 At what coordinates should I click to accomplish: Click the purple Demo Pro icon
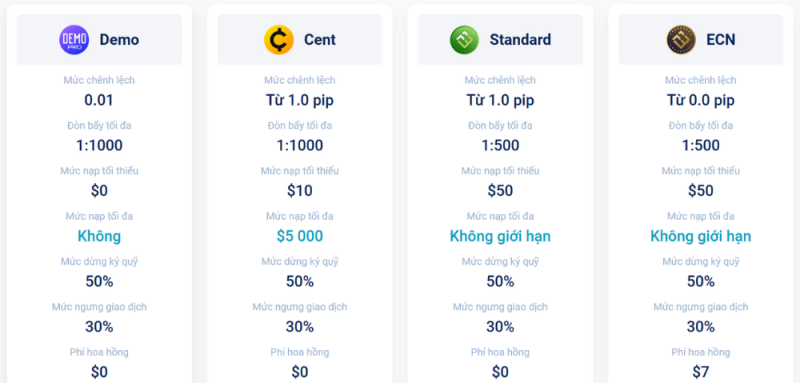pos(74,40)
